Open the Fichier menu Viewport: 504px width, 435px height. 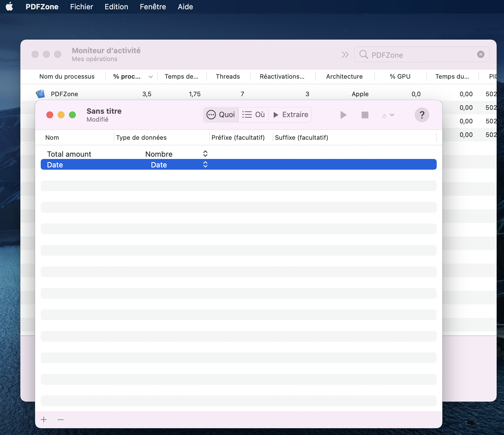[x=81, y=7]
